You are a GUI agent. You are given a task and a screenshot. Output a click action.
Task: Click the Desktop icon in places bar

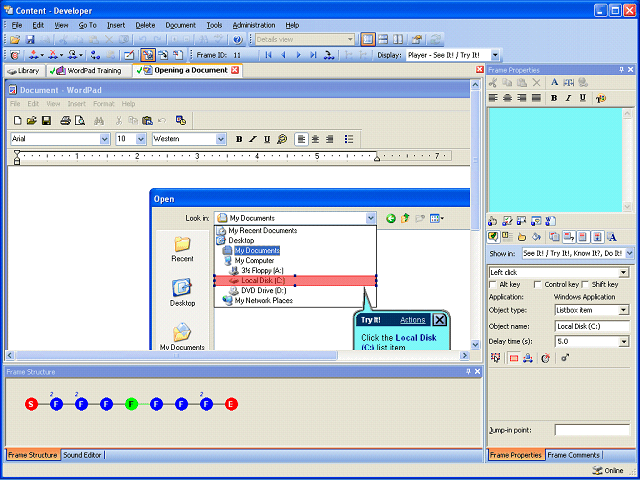pos(182,293)
